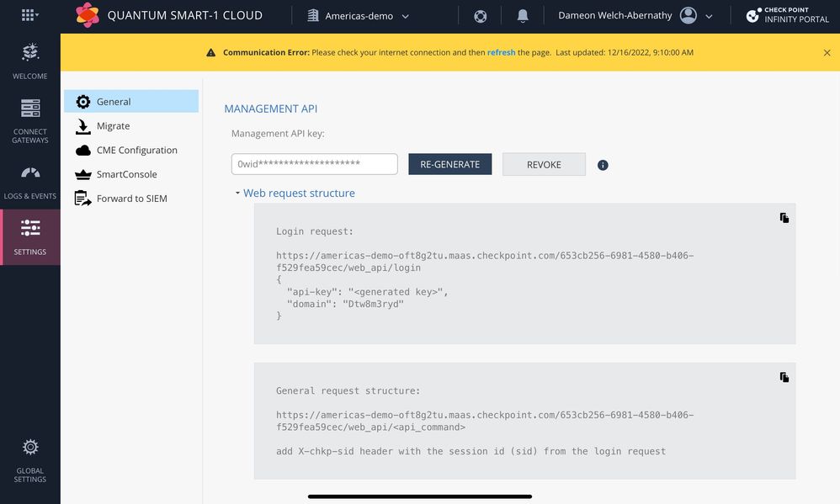Click the "domain": "Dtw8m3ryd" line

click(346, 304)
